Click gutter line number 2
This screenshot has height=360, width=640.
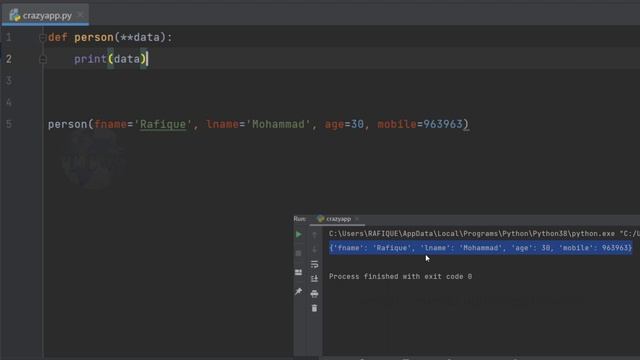9,59
